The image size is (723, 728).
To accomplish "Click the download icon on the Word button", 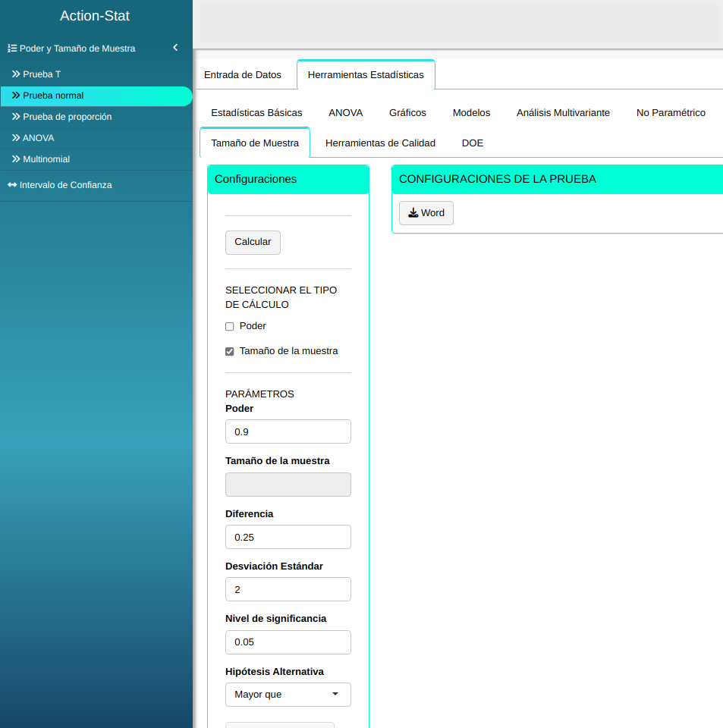I will coord(413,213).
